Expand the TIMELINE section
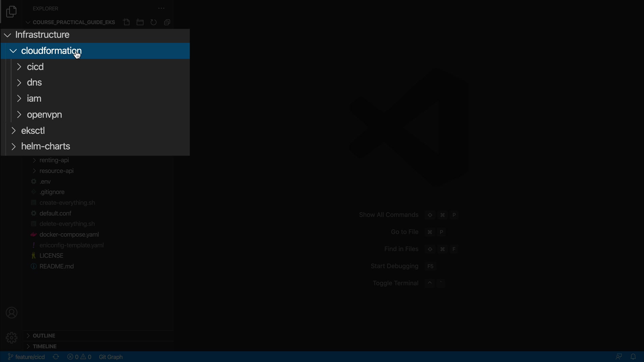This screenshot has width=644, height=362. coord(45,346)
